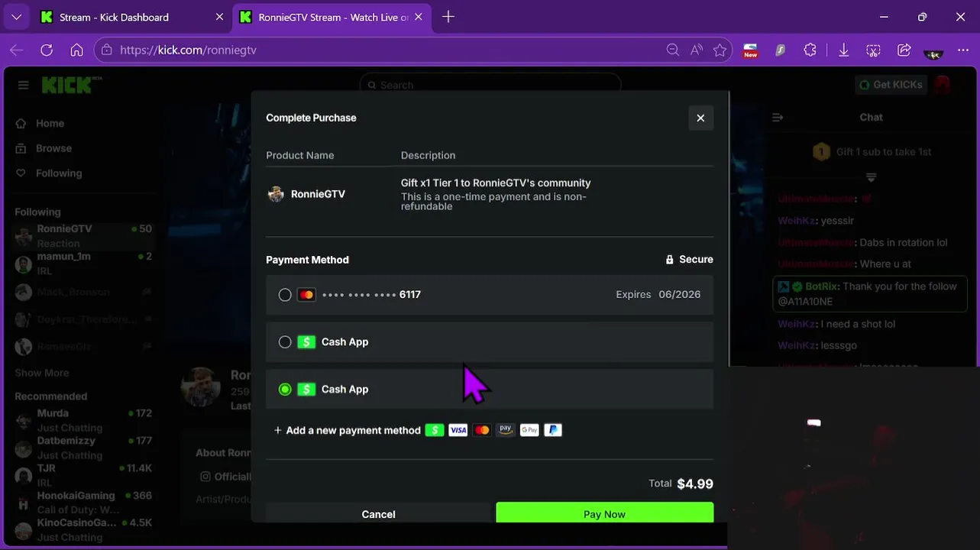Open the RonnieGTV followed channel
980x550 pixels.
[x=83, y=236]
